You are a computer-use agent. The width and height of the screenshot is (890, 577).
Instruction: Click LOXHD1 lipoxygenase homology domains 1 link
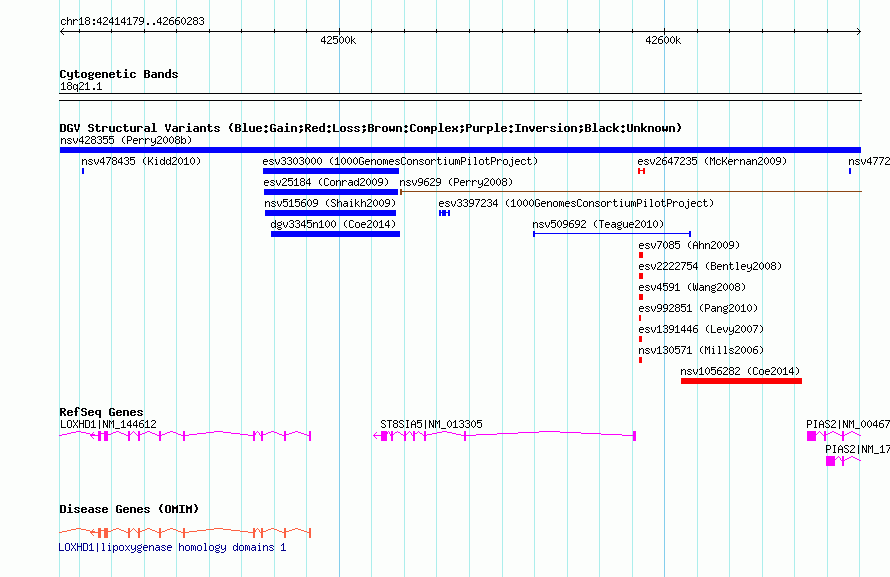[173, 547]
